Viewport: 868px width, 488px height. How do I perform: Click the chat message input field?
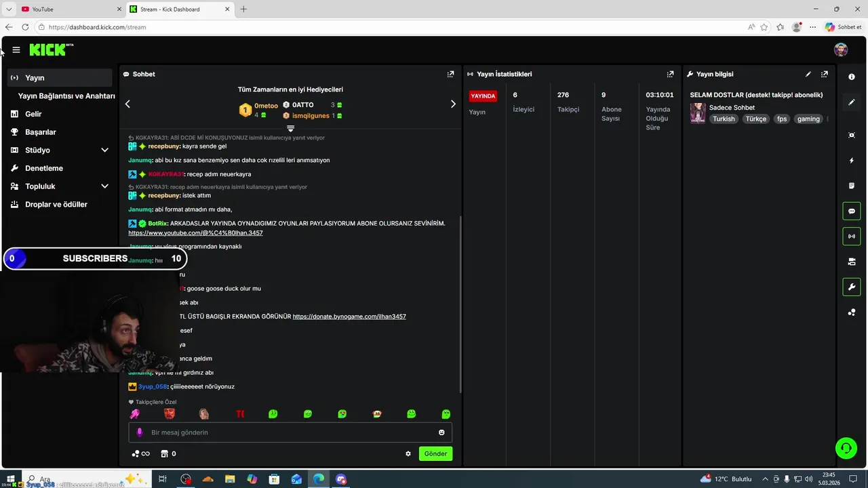click(x=290, y=432)
